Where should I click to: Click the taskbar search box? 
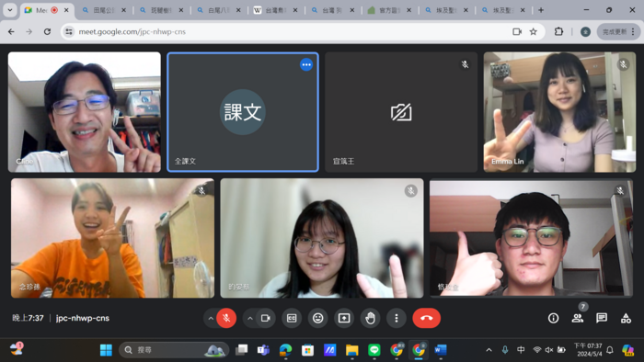[x=174, y=350]
